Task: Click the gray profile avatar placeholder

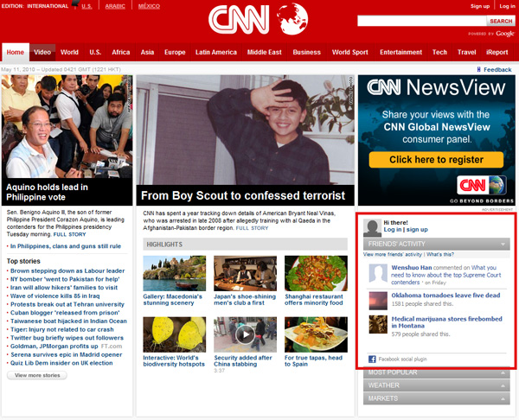Action: click(x=372, y=227)
